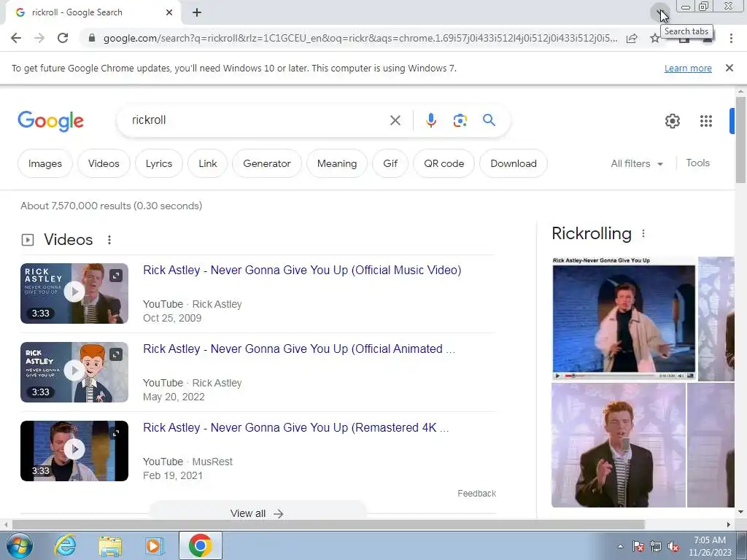
Task: Click the vertical page scrollbar thumb
Action: [740, 139]
